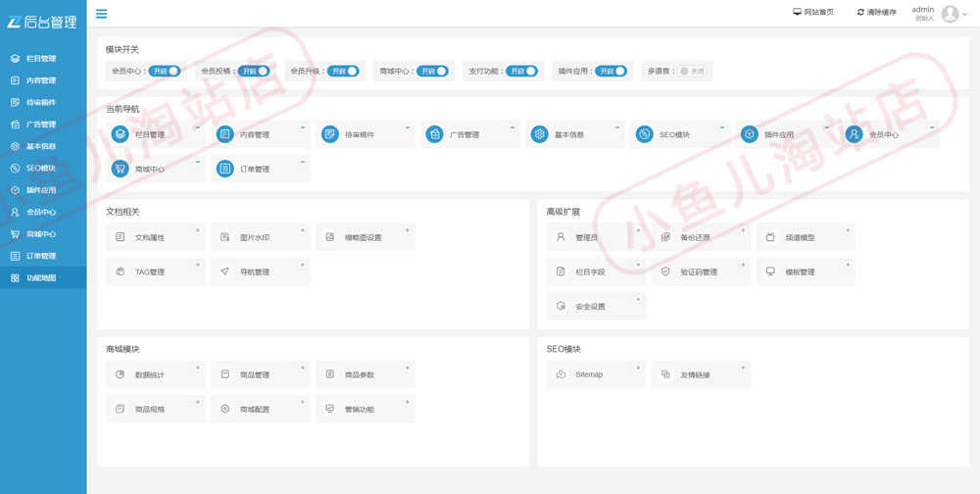Click the 验证码管理 shield icon
The width and height of the screenshot is (980, 494).
pos(665,272)
